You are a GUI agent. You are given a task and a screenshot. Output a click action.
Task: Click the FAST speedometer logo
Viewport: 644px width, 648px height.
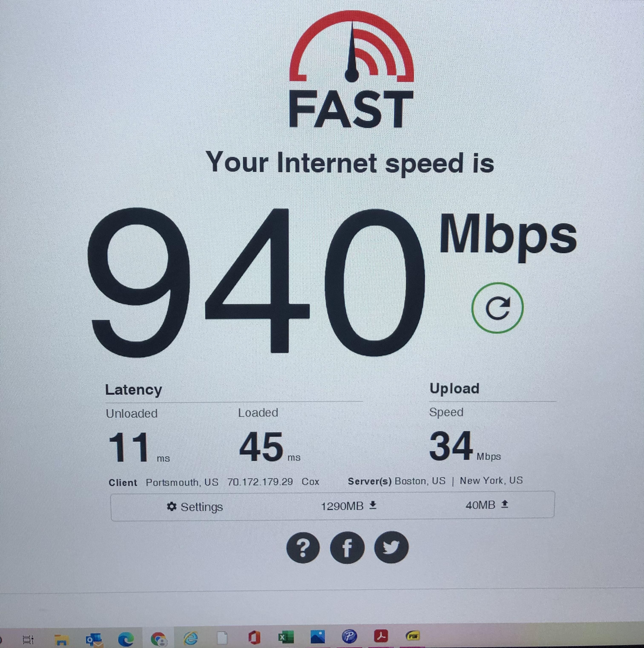351,69
